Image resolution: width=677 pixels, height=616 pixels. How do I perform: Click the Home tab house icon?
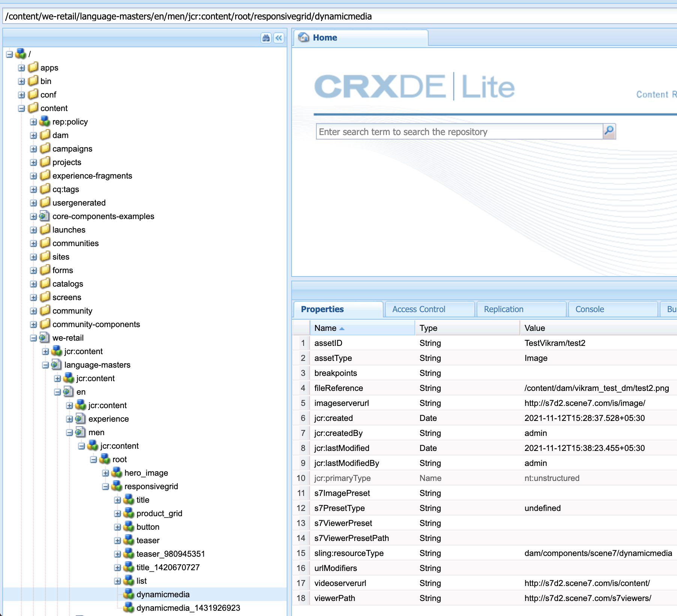304,38
